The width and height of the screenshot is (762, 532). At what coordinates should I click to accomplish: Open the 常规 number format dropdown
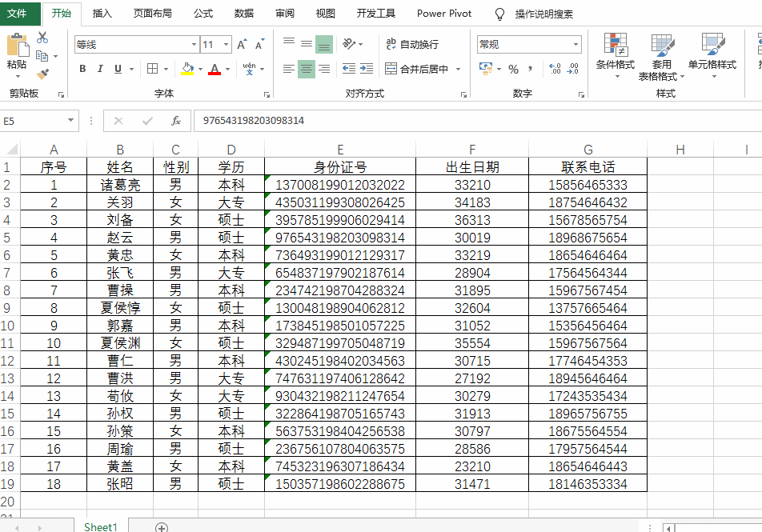(576, 45)
